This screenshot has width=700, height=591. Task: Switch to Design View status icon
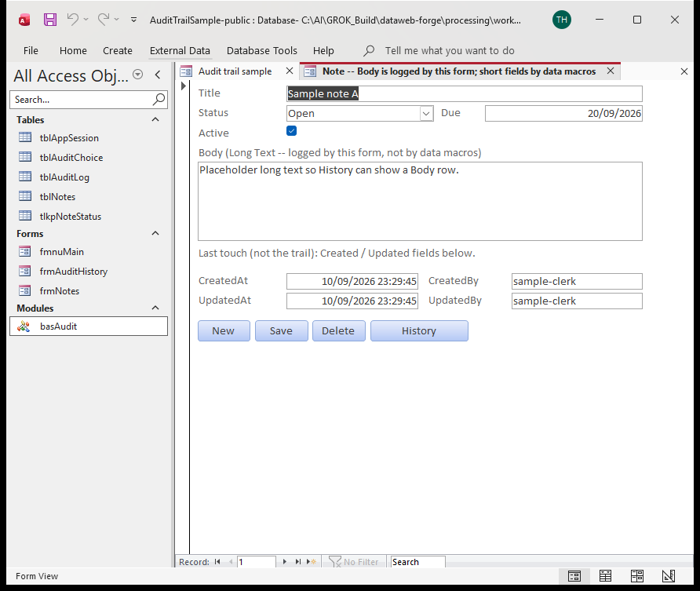tap(669, 576)
